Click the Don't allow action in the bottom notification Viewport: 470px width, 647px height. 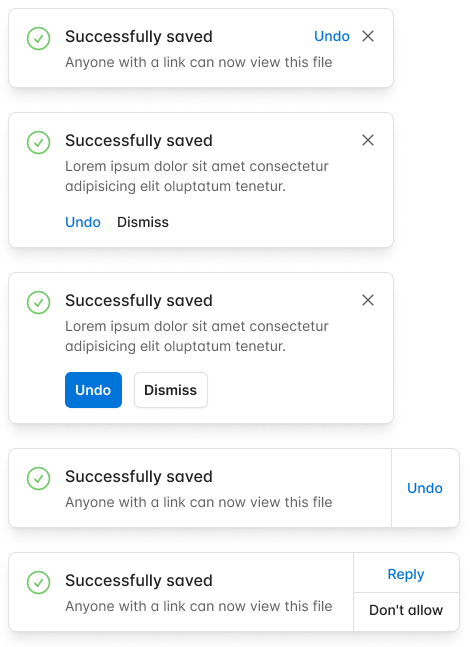[x=406, y=610]
